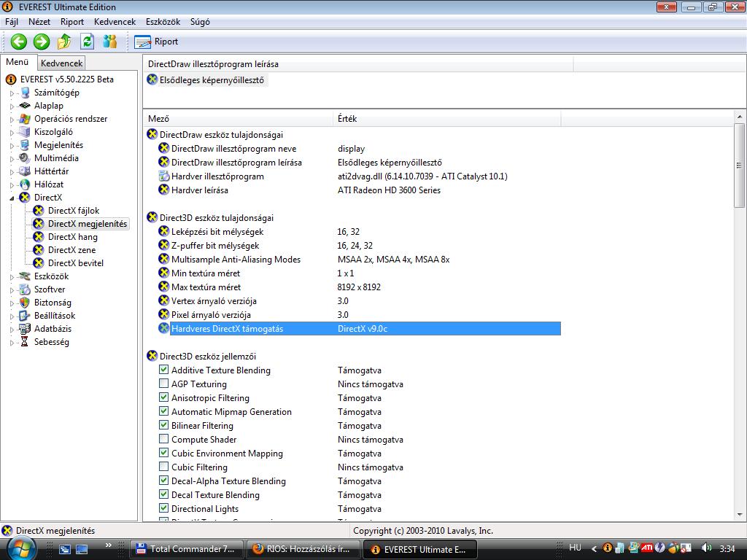747x560 pixels.
Task: Toggle AGP Texturing checkbox
Action: tap(163, 384)
